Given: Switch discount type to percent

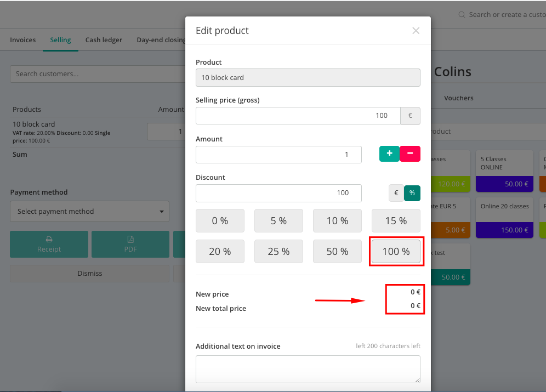Looking at the screenshot, I should coord(412,193).
